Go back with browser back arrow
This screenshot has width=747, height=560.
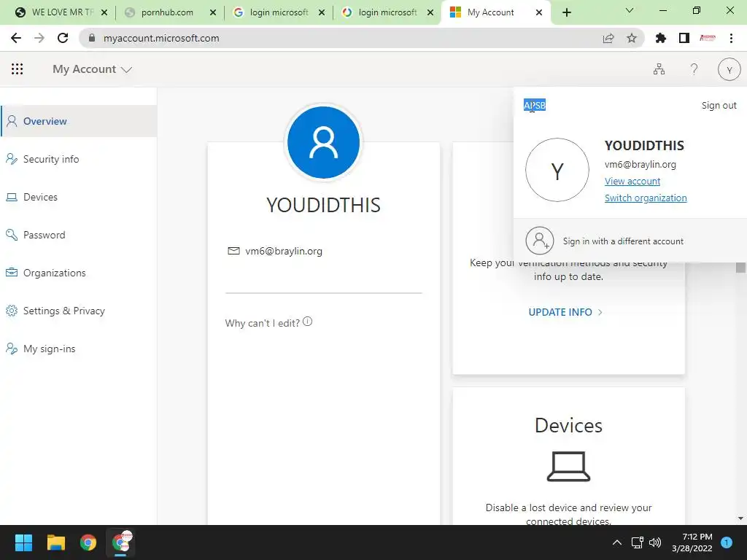(x=16, y=38)
